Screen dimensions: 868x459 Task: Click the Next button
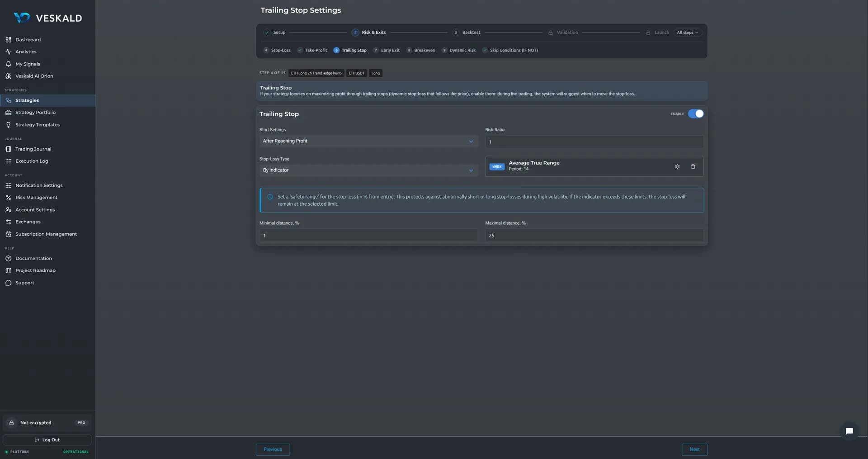(694, 450)
